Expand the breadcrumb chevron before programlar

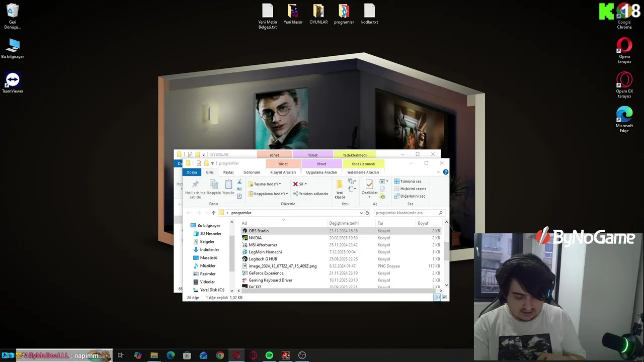tap(227, 213)
